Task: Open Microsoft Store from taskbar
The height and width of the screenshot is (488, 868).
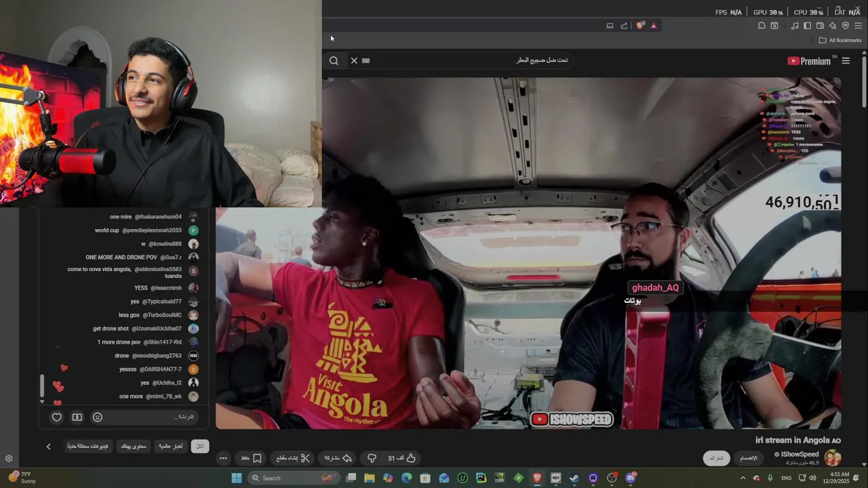Action: tap(425, 478)
